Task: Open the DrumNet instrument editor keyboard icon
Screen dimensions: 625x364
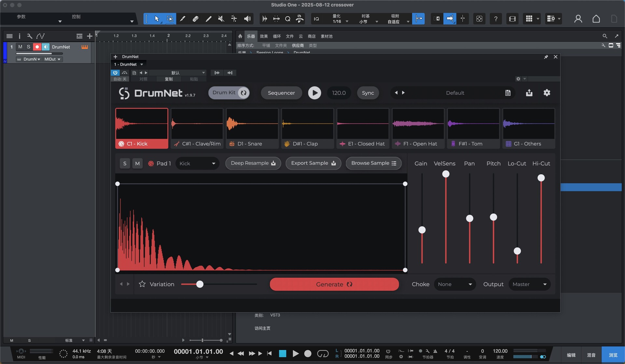Action: click(85, 47)
